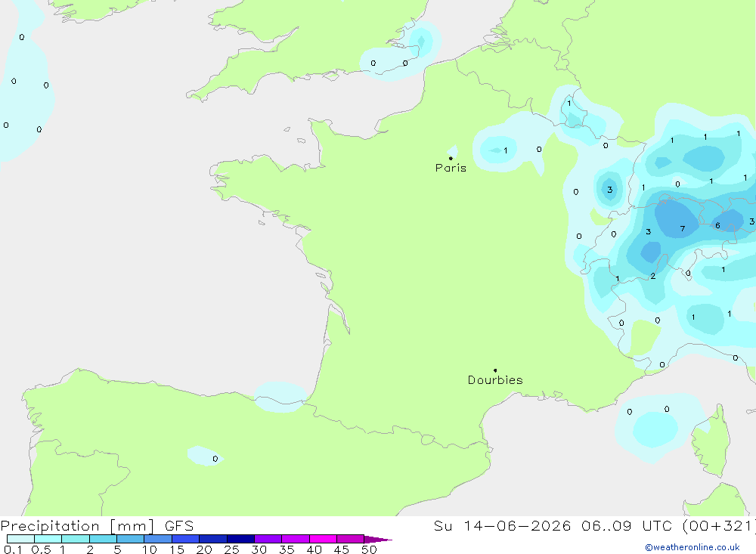Click the legend label '35'

pyautogui.click(x=287, y=549)
